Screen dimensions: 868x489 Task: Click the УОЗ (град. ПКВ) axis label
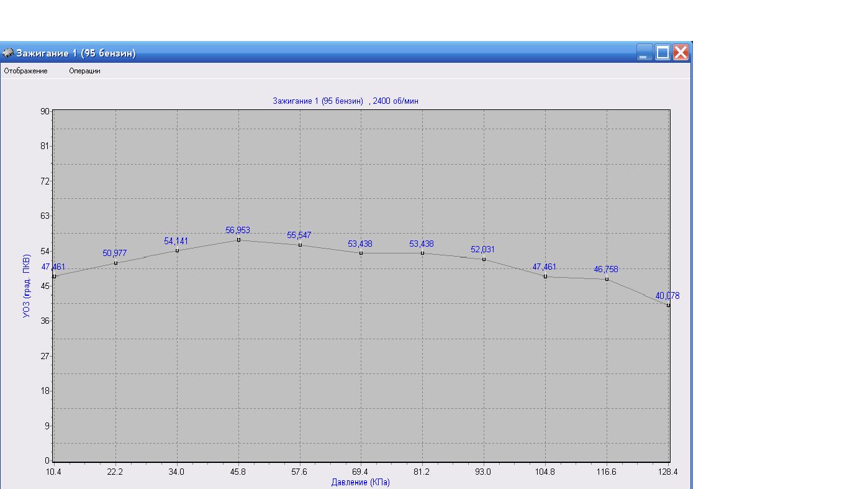pos(26,285)
